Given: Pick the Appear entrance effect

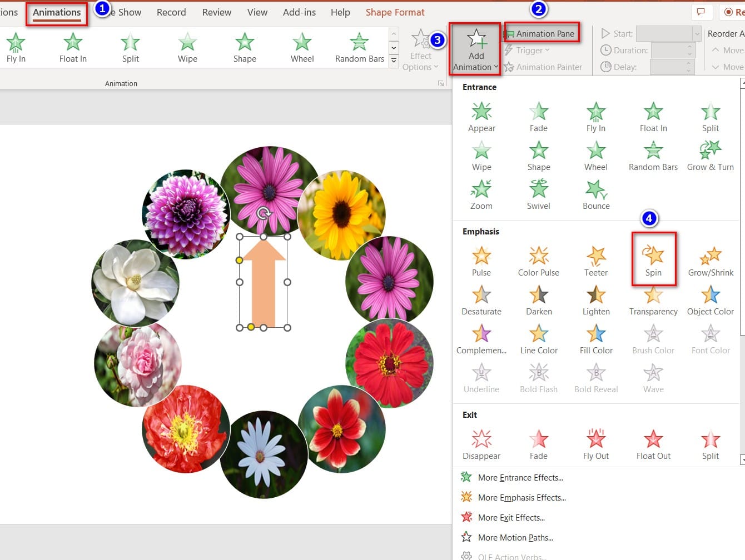Looking at the screenshot, I should point(481,116).
